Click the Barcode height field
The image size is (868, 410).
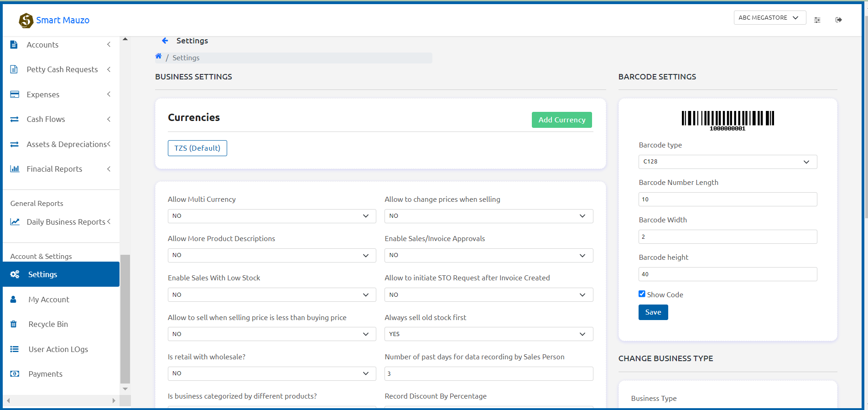pyautogui.click(x=728, y=274)
